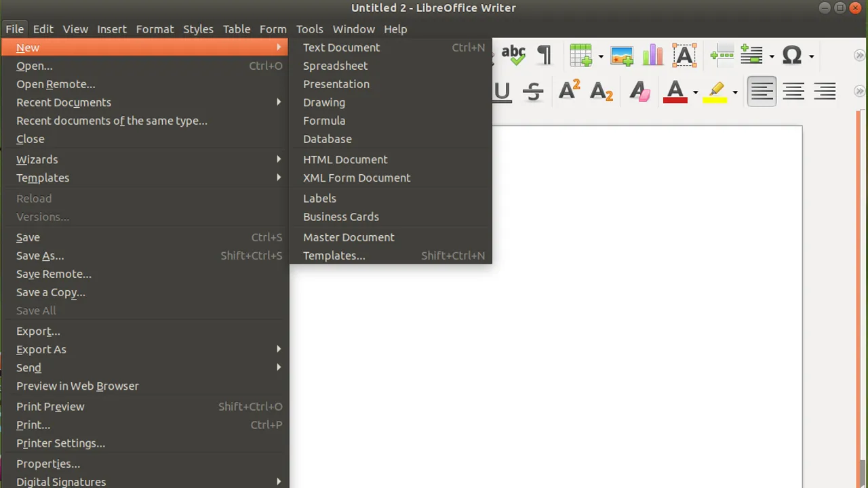Toggle Align Right paragraph alignment
This screenshot has height=488, width=868.
(x=825, y=91)
